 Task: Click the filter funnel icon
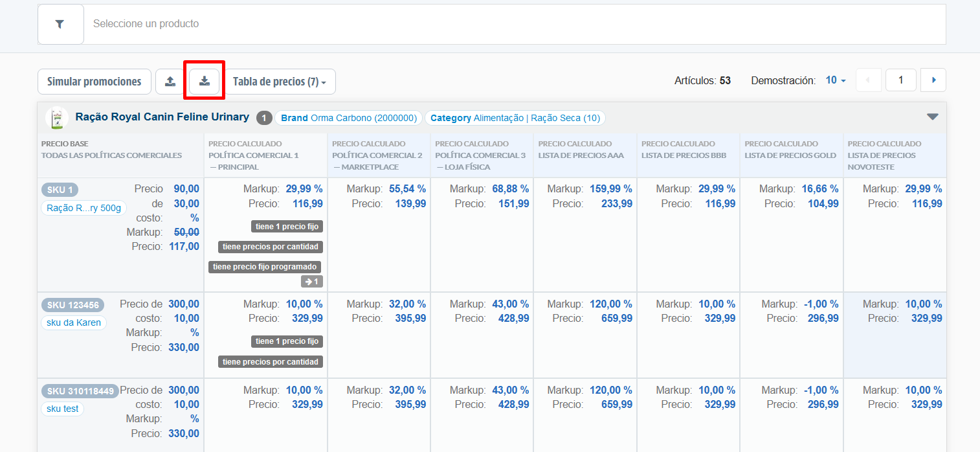pos(60,24)
